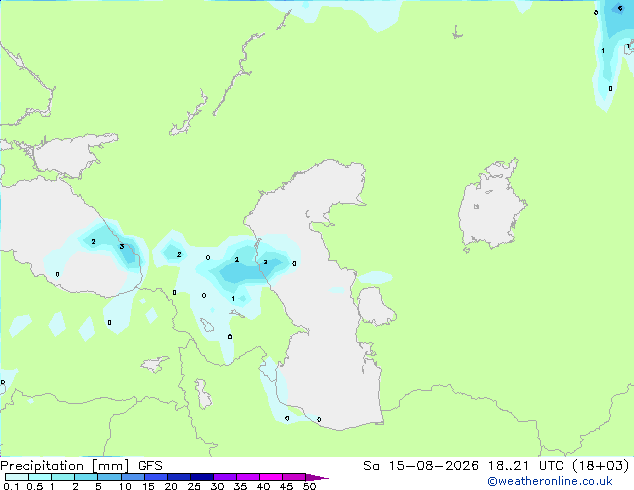Select the 5–10 mm legend swatch

click(110, 477)
